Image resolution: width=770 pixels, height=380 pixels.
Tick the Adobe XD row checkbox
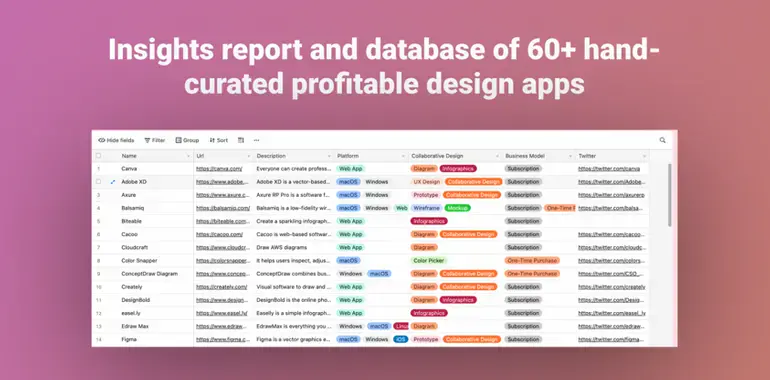point(98,182)
